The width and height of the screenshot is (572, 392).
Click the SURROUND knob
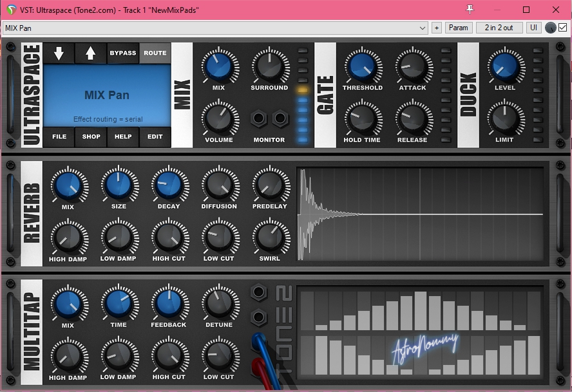[x=270, y=67]
